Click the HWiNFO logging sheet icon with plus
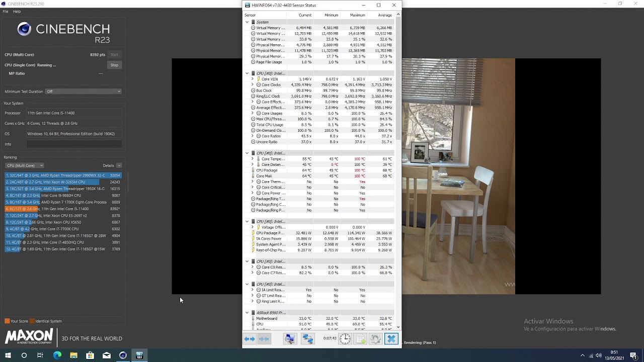The width and height of the screenshot is (644, 362). pos(361,339)
